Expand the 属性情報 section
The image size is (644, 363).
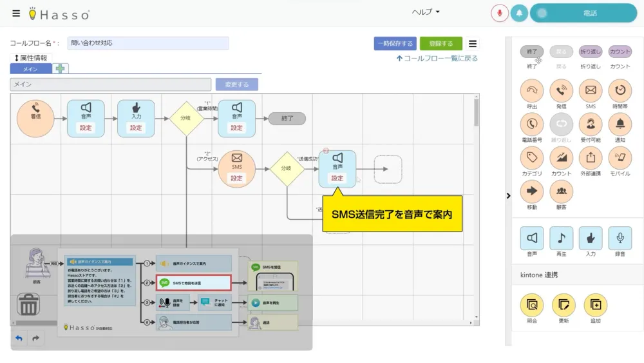tap(31, 58)
